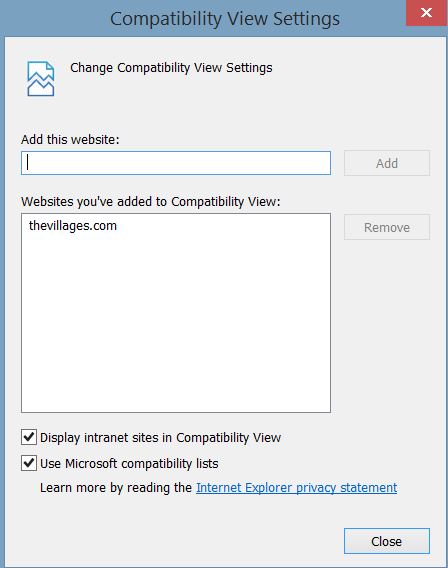The height and width of the screenshot is (568, 448).
Task: Click the word Explorer in the privacy link
Action: pyautogui.click(x=268, y=488)
